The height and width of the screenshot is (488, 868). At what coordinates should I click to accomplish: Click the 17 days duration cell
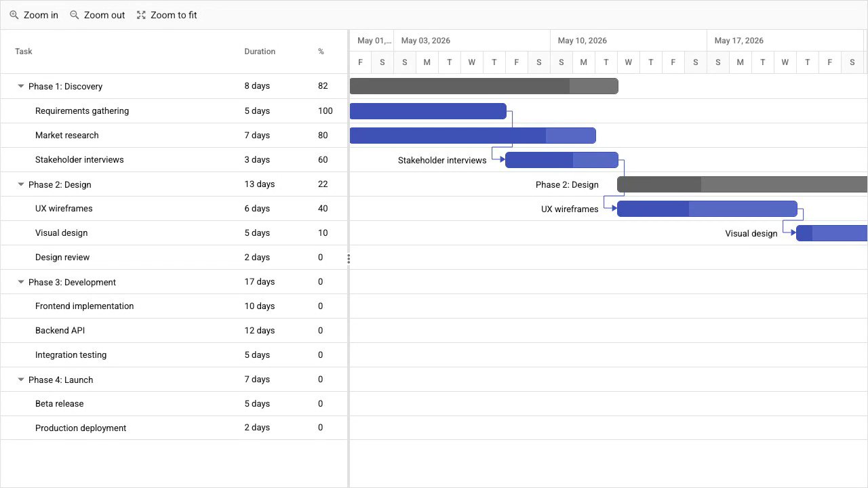click(274, 282)
